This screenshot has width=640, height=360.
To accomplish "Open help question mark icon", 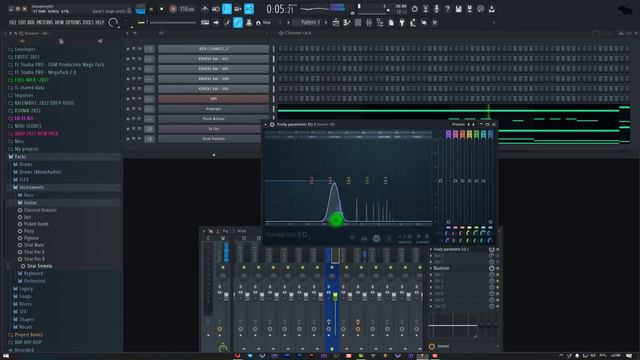I will (447, 9).
